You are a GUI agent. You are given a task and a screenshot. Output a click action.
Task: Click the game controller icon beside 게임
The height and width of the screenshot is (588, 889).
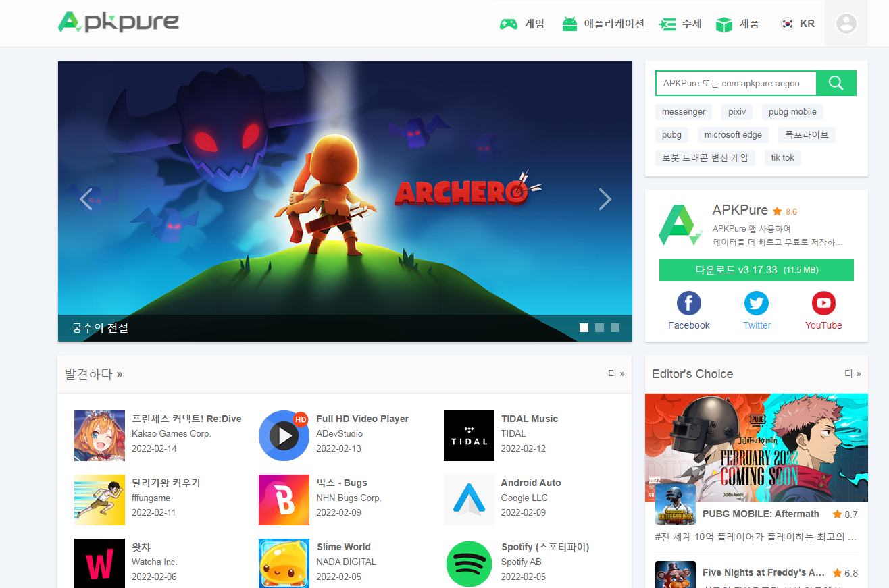tap(508, 24)
